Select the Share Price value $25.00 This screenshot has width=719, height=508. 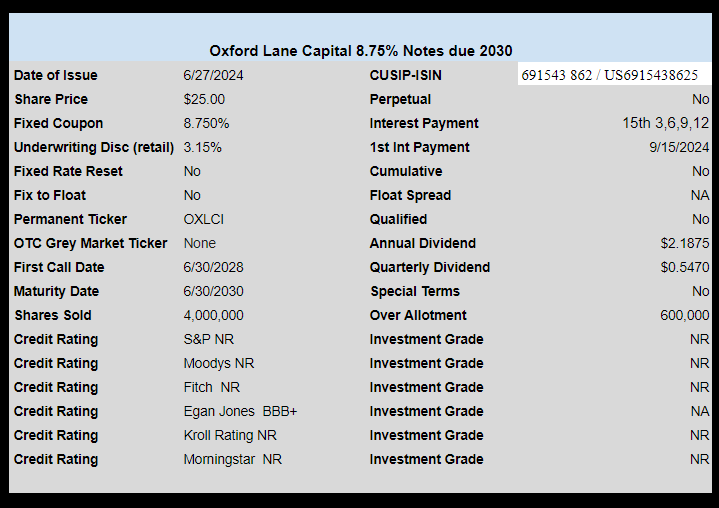[x=204, y=99]
